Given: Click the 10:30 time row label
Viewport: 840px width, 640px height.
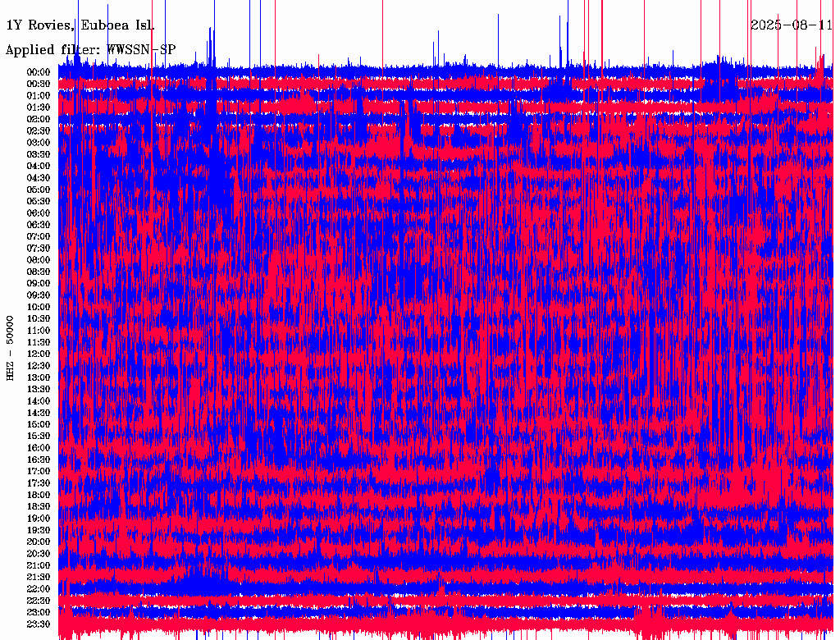Looking at the screenshot, I should (x=39, y=318).
